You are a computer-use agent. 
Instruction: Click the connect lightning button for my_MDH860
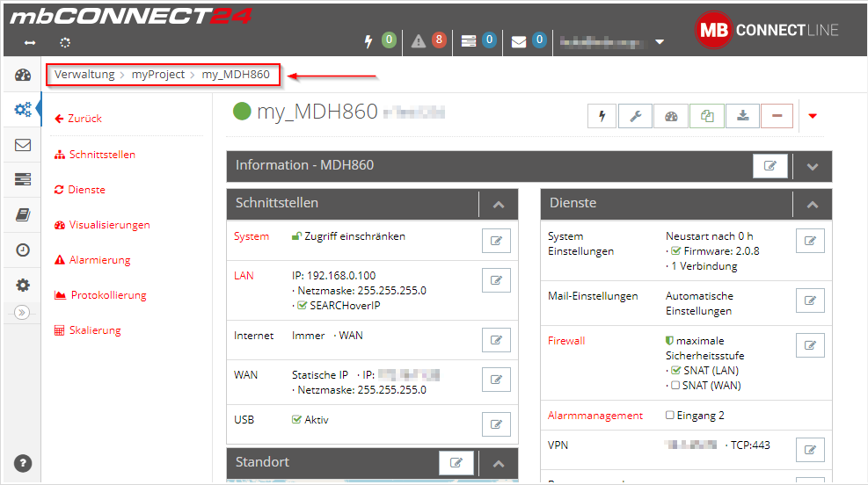[602, 116]
